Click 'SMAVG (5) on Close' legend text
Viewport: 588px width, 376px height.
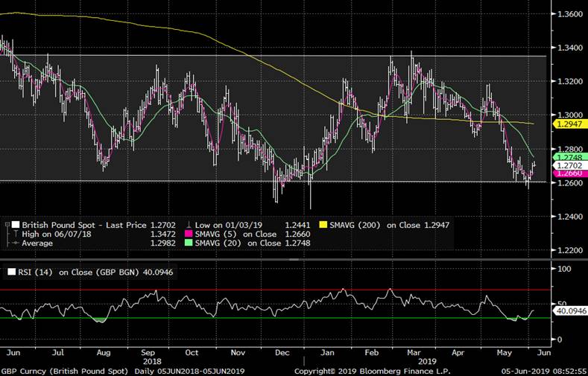pyautogui.click(x=236, y=234)
